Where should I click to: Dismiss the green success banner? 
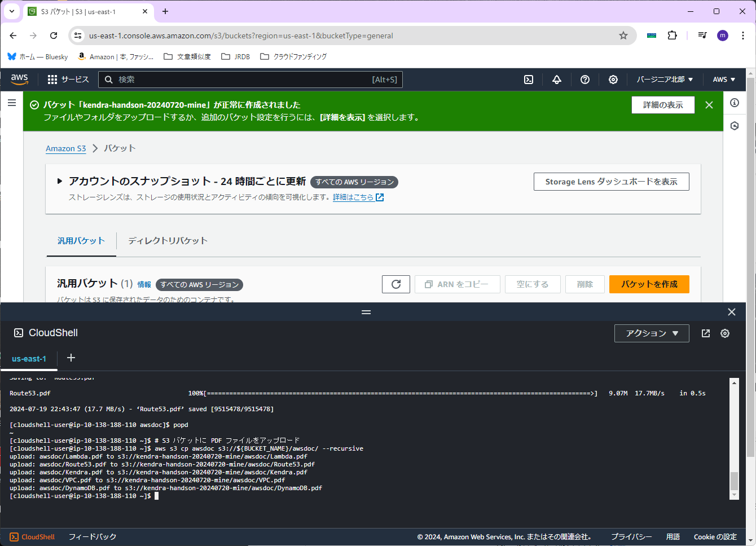pos(709,105)
